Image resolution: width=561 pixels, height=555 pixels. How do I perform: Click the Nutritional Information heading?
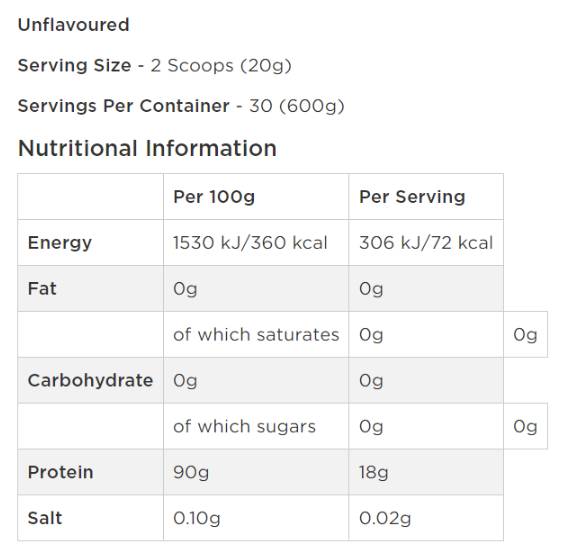(x=147, y=148)
